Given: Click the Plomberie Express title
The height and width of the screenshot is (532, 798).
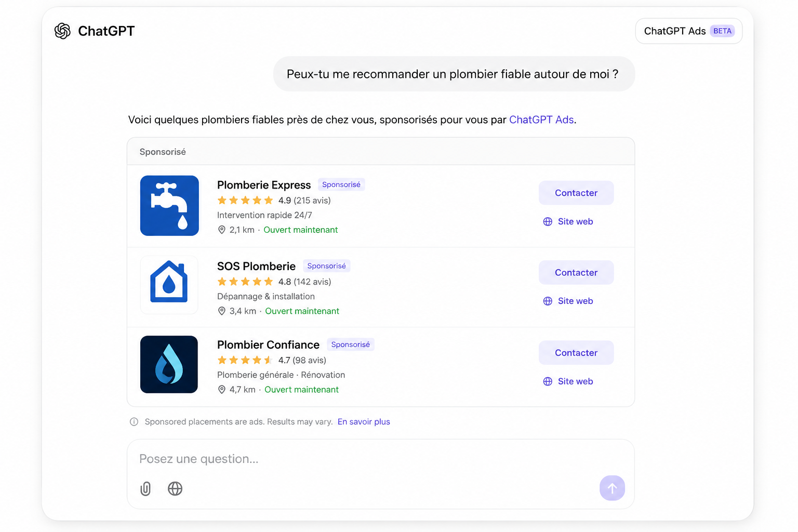Looking at the screenshot, I should [x=264, y=185].
